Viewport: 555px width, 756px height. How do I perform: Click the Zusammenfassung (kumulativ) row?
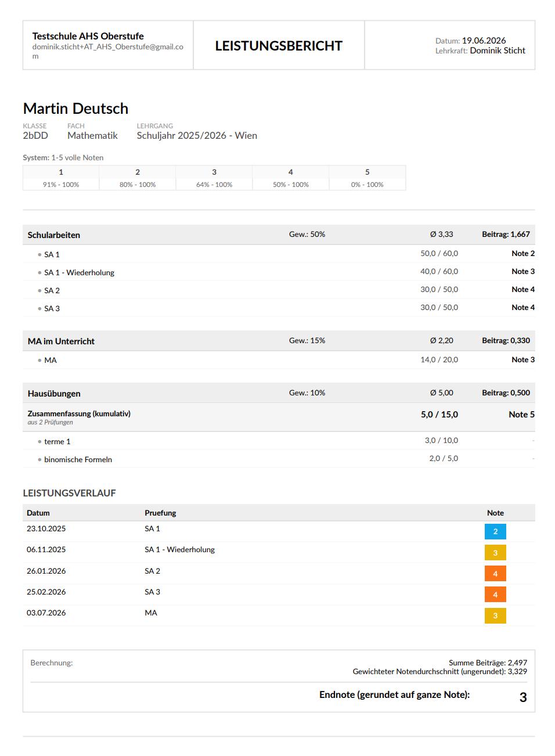(x=279, y=417)
